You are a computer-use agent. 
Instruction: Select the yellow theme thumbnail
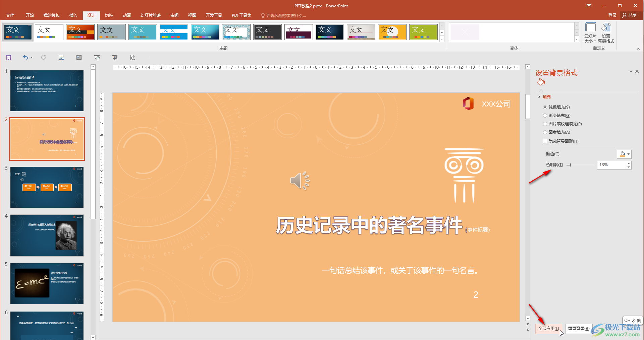pyautogui.click(x=392, y=32)
